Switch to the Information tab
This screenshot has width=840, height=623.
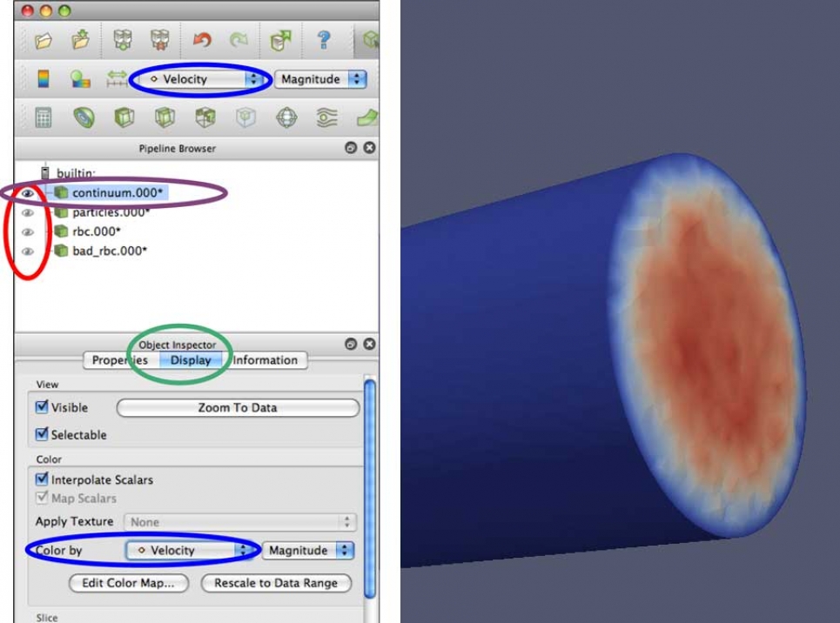tap(265, 360)
